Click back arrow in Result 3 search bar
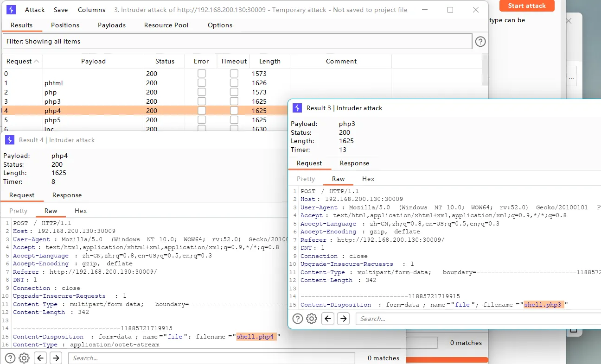Screen dimensions: 601x364 [328, 319]
